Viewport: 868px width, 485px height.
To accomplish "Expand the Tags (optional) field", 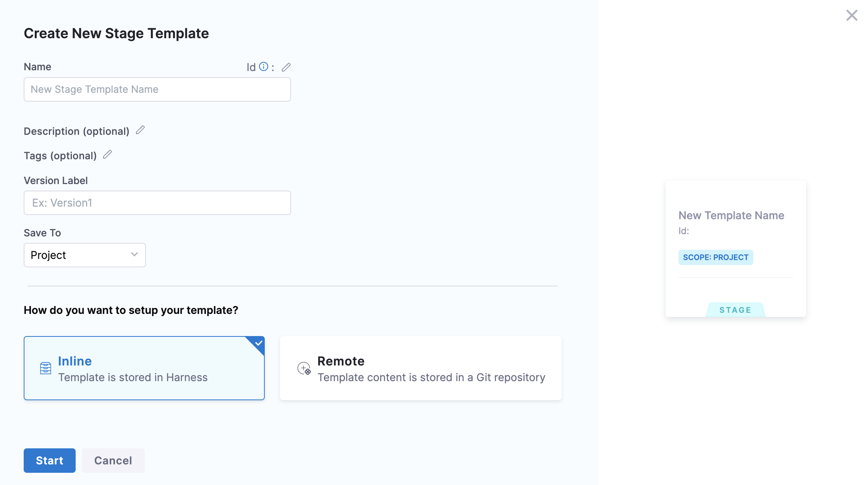I will click(60, 156).
